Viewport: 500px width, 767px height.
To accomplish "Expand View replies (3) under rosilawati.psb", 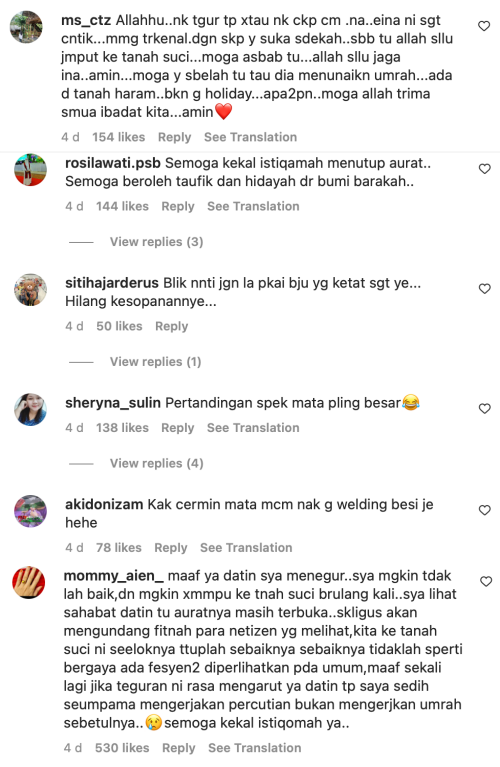I will [x=156, y=242].
